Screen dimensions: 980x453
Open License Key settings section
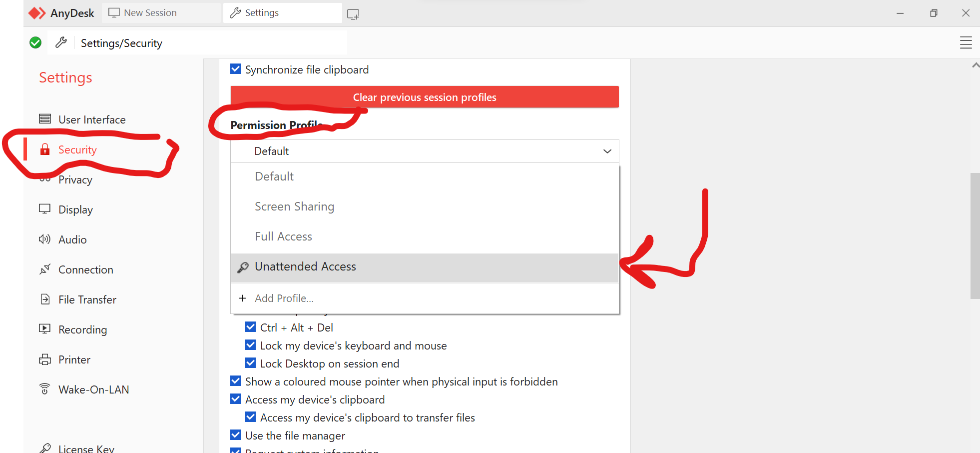(86, 448)
